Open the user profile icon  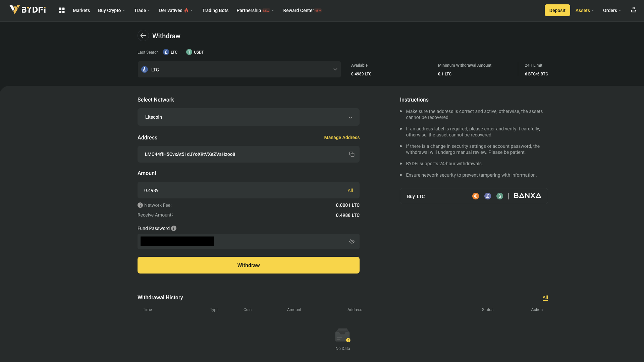pyautogui.click(x=633, y=10)
